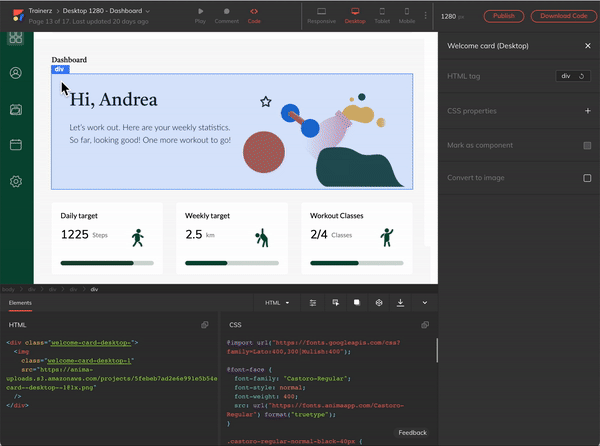
Task: Open the HTML language dropdown
Action: click(x=277, y=302)
